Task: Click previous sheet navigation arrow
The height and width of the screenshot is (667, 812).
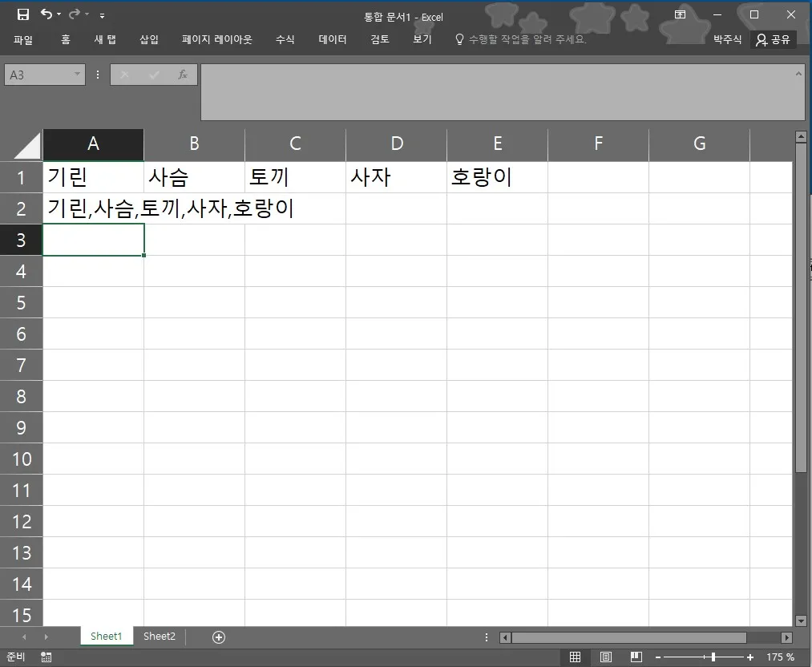Action: [x=24, y=637]
